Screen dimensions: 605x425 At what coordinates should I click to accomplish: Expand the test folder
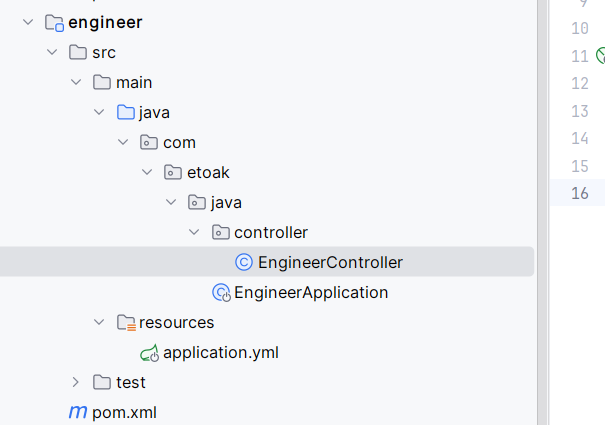[x=76, y=382]
